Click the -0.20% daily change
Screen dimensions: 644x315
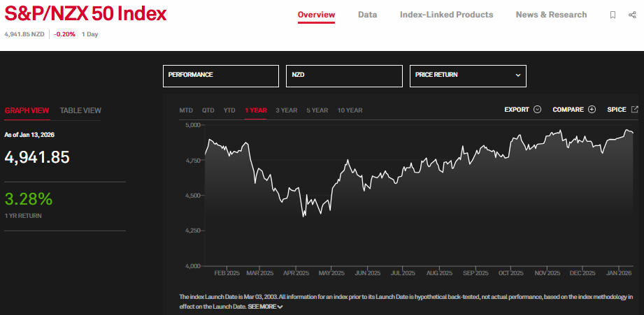point(64,34)
